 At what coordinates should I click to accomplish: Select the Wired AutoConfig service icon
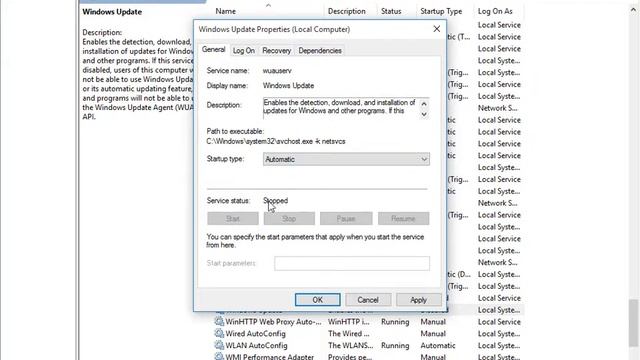pyautogui.click(x=219, y=333)
